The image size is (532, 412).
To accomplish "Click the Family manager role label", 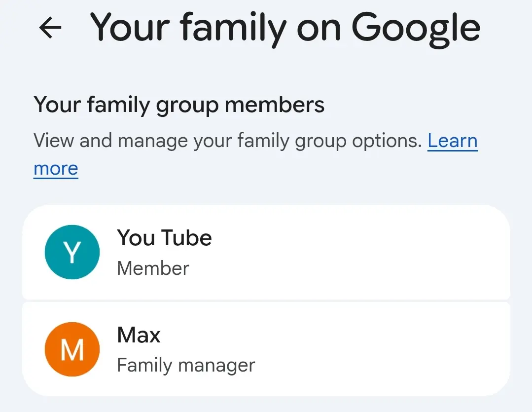I will [x=186, y=366].
